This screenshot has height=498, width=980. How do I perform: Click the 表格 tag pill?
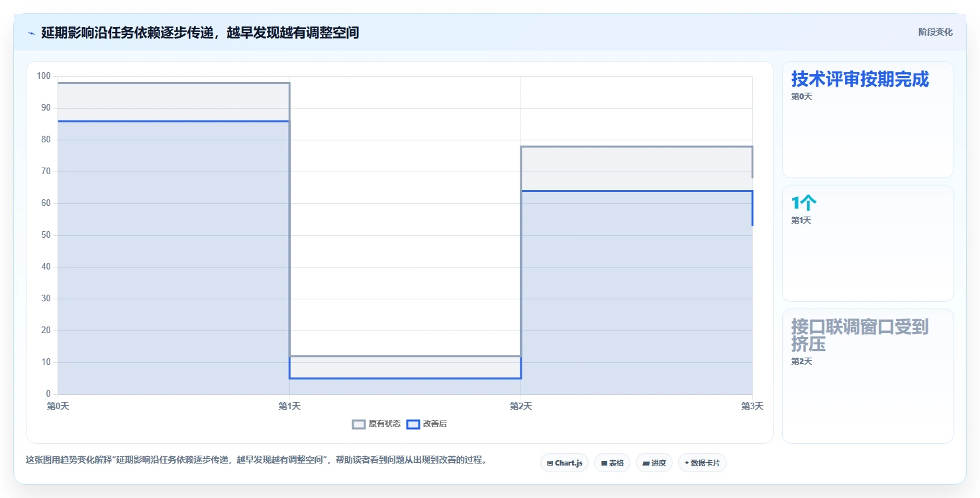coord(612,463)
